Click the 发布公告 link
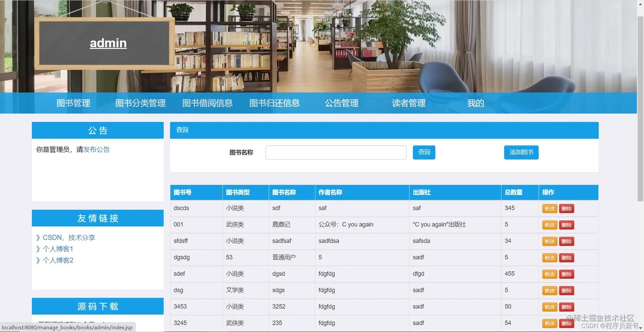The width and height of the screenshot is (644, 332). (x=96, y=149)
